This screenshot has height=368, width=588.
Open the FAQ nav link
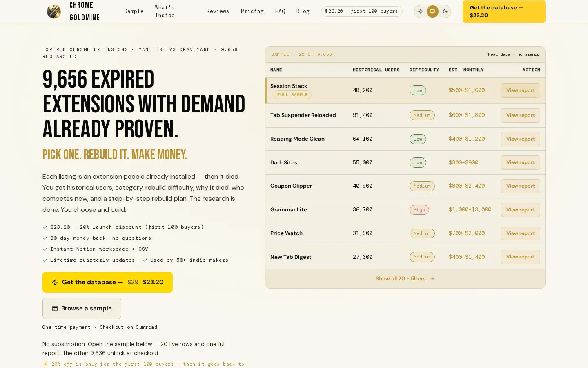[280, 11]
